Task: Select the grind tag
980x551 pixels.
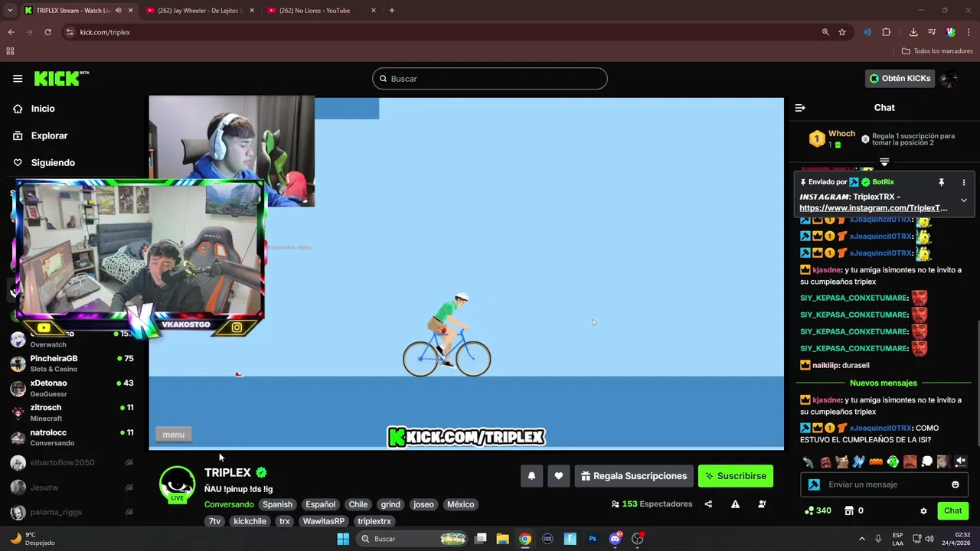Action: click(390, 504)
